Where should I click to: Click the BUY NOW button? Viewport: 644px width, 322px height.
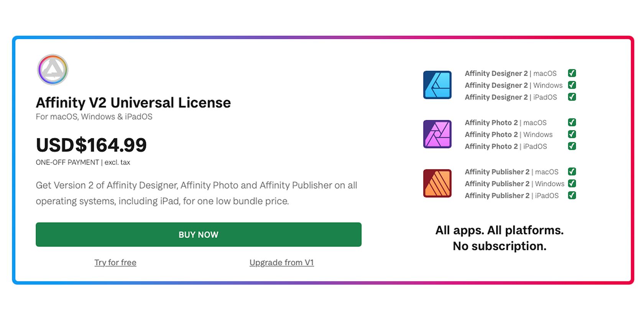[x=198, y=234]
